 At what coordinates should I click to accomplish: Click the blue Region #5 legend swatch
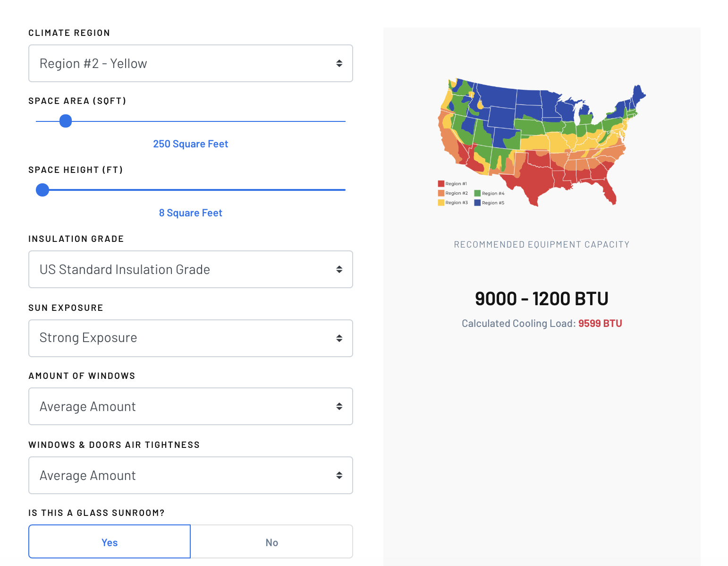(x=477, y=203)
